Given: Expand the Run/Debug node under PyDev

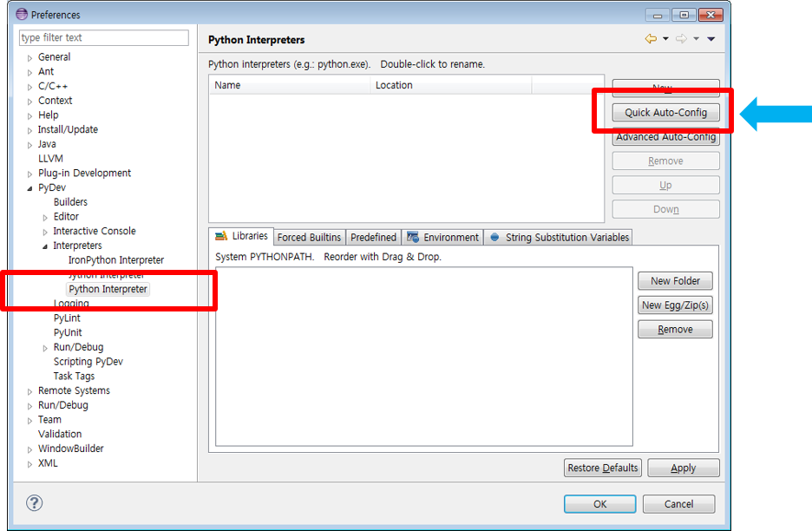Looking at the screenshot, I should click(46, 348).
